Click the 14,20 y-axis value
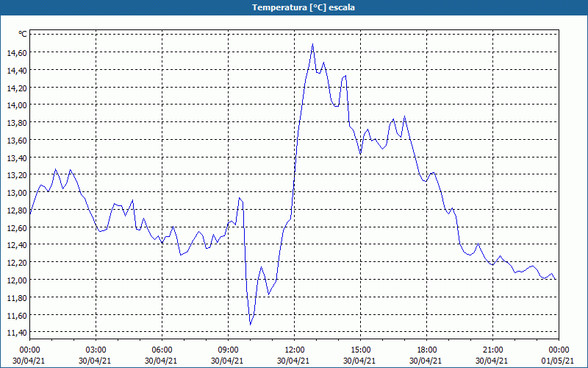 17,88
